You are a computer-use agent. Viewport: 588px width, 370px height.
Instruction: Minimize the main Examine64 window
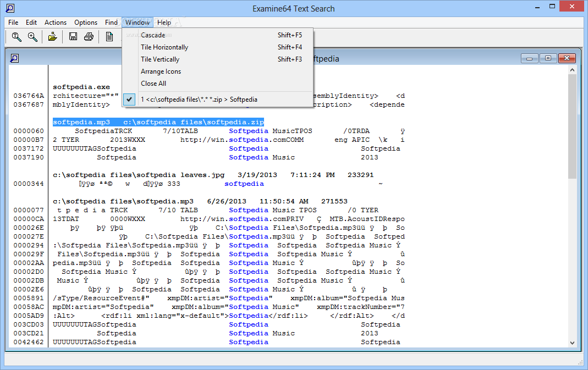[x=538, y=7]
